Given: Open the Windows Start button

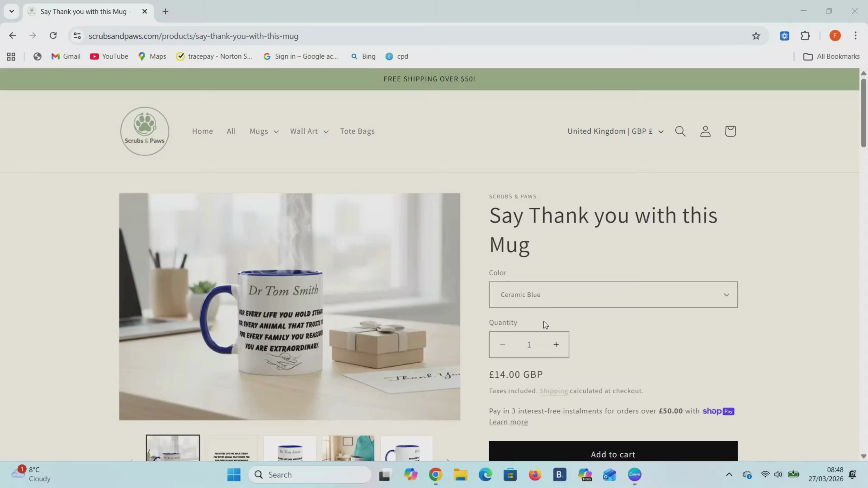Looking at the screenshot, I should point(234,475).
